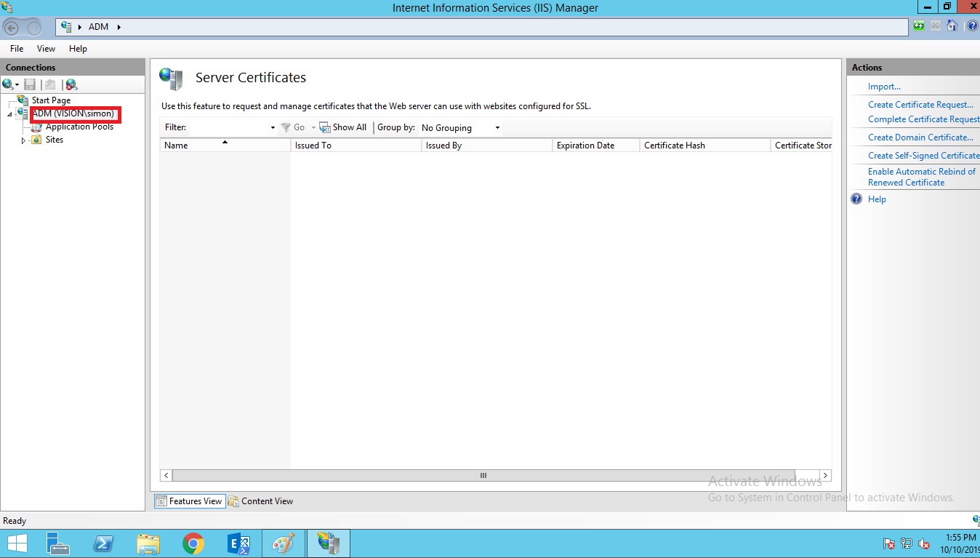
Task: Click the Show All filter icon
Action: [324, 127]
